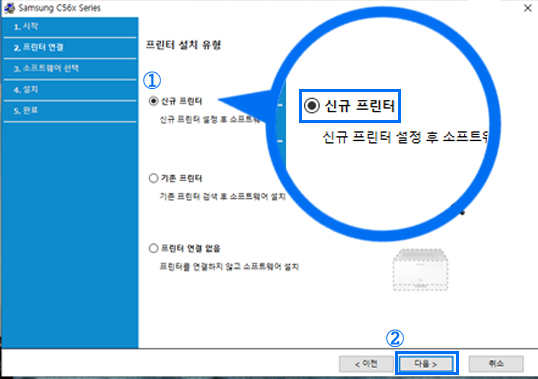Click the Samsung installer title bar icon
538x379 pixels.
(9, 8)
